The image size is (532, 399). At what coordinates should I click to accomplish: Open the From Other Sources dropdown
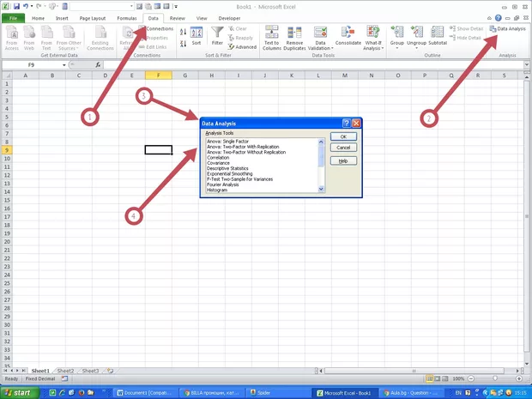pos(69,39)
